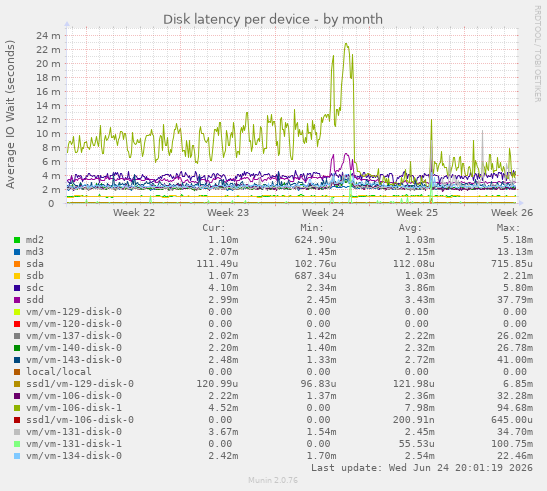
Task: Click the md3 blue legend swatch
Action: (17, 252)
